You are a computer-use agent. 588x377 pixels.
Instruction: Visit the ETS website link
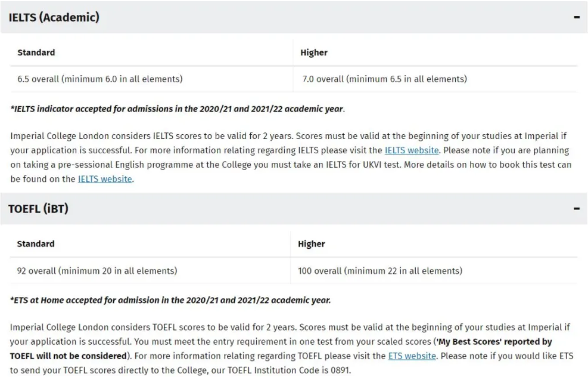coord(412,356)
